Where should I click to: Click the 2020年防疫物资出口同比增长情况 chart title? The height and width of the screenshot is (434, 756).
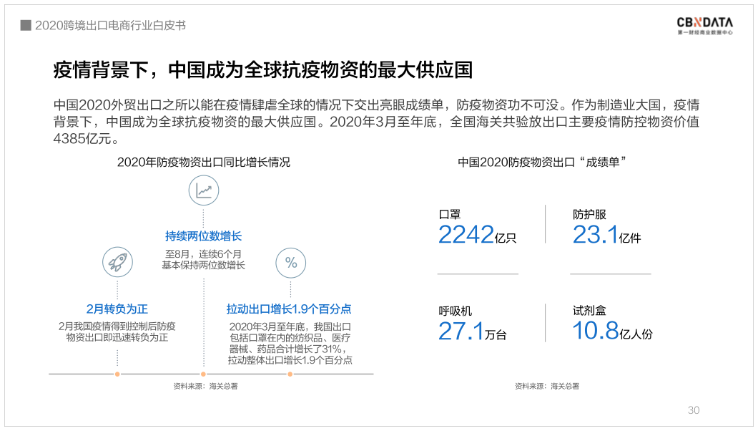203,161
